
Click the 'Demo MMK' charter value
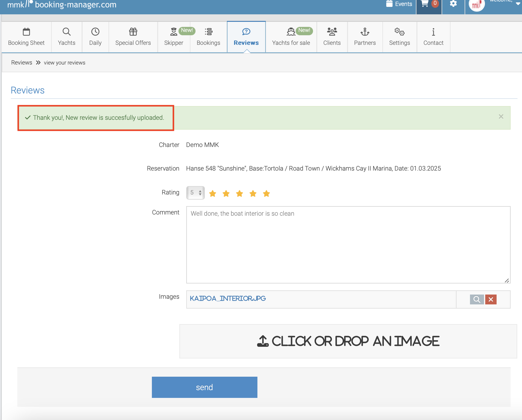pos(202,145)
